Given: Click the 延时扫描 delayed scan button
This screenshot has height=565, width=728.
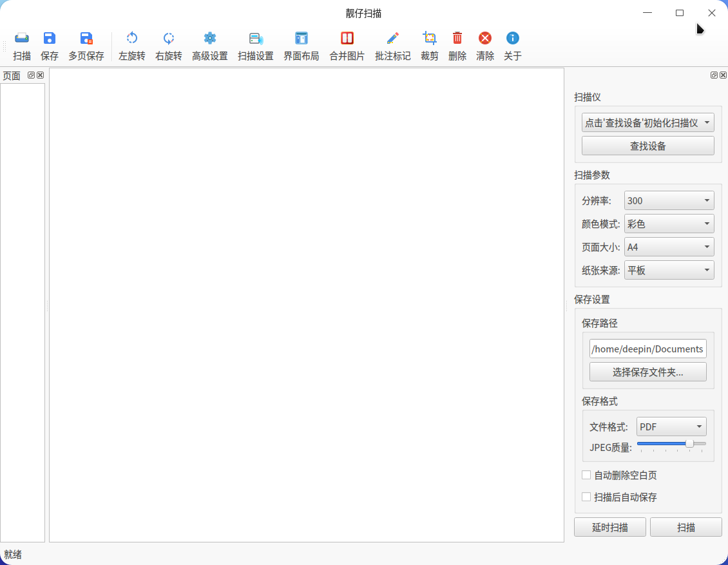Looking at the screenshot, I should (x=610, y=527).
